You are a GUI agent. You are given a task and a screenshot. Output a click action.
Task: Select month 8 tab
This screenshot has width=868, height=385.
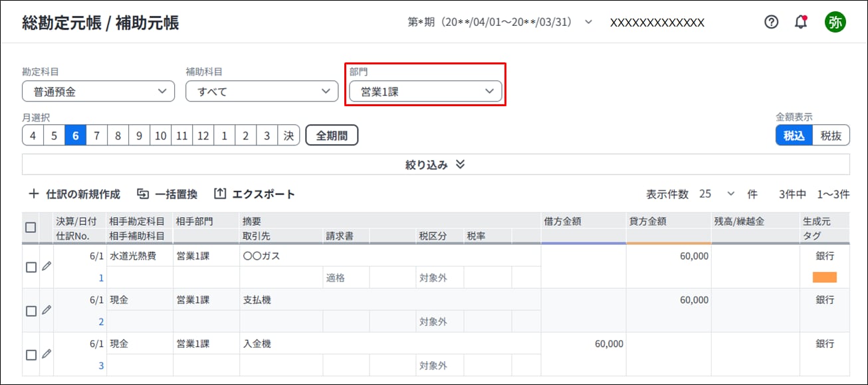click(118, 135)
